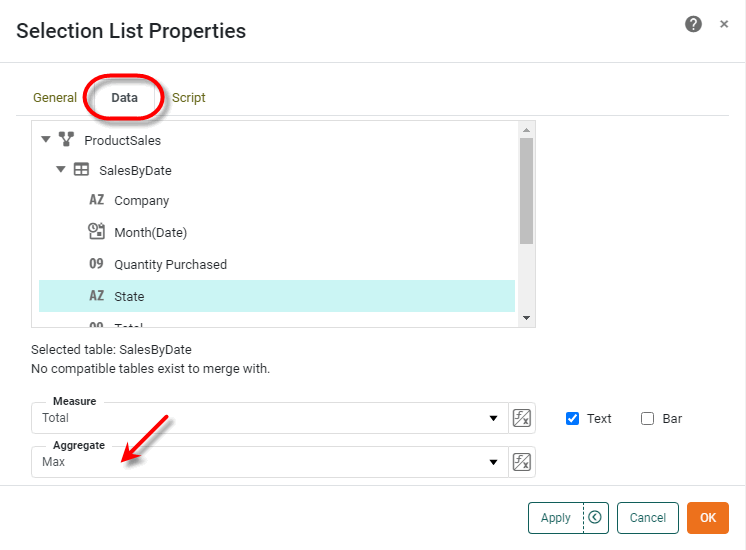Select the State field
The width and height of the screenshot is (746, 550).
point(277,296)
